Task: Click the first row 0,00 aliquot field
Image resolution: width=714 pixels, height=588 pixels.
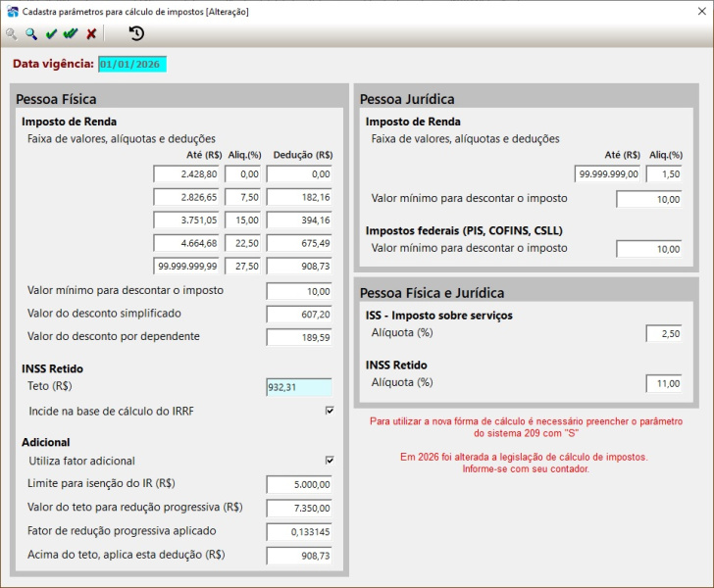Action: coord(242,173)
